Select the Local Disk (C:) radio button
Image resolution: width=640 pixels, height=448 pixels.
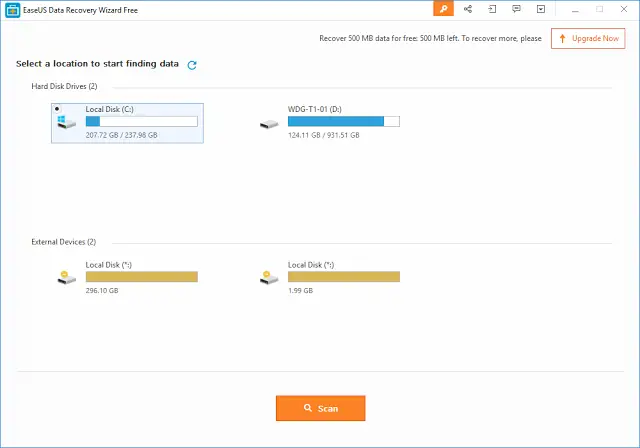point(57,109)
